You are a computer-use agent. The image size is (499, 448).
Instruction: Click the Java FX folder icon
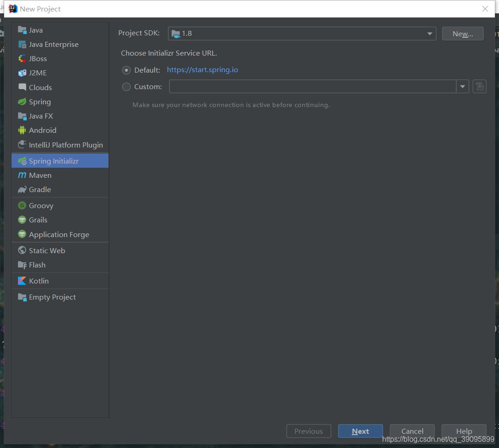pos(22,116)
